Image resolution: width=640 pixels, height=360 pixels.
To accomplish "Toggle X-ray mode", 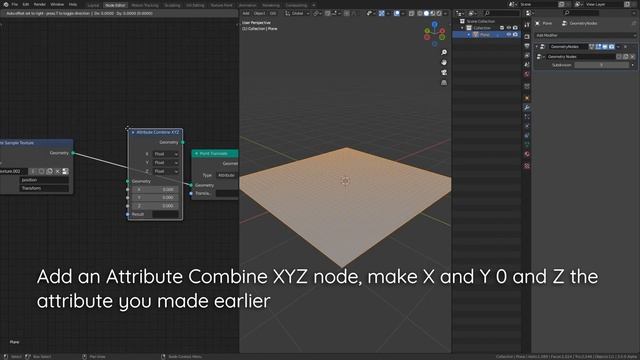I will [x=411, y=13].
